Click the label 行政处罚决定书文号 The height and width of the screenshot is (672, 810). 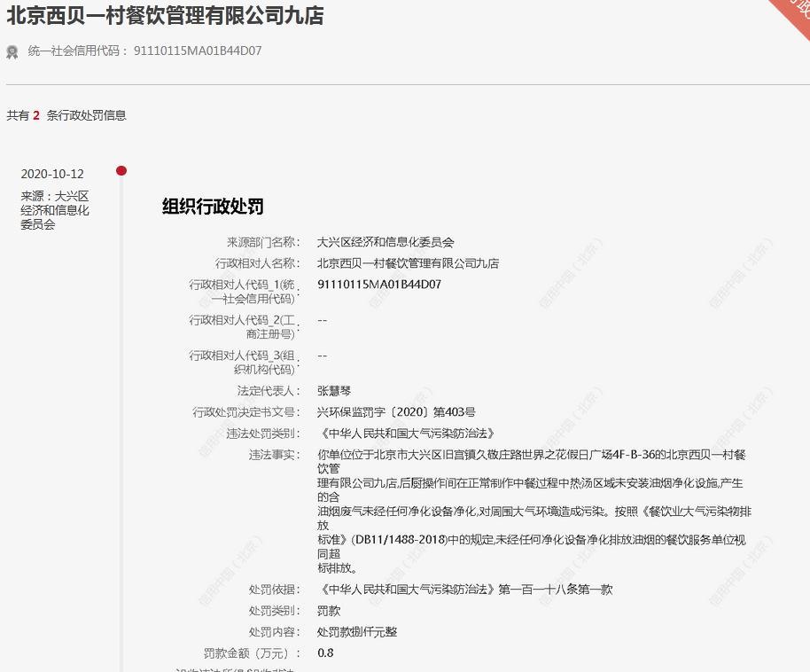pyautogui.click(x=245, y=412)
